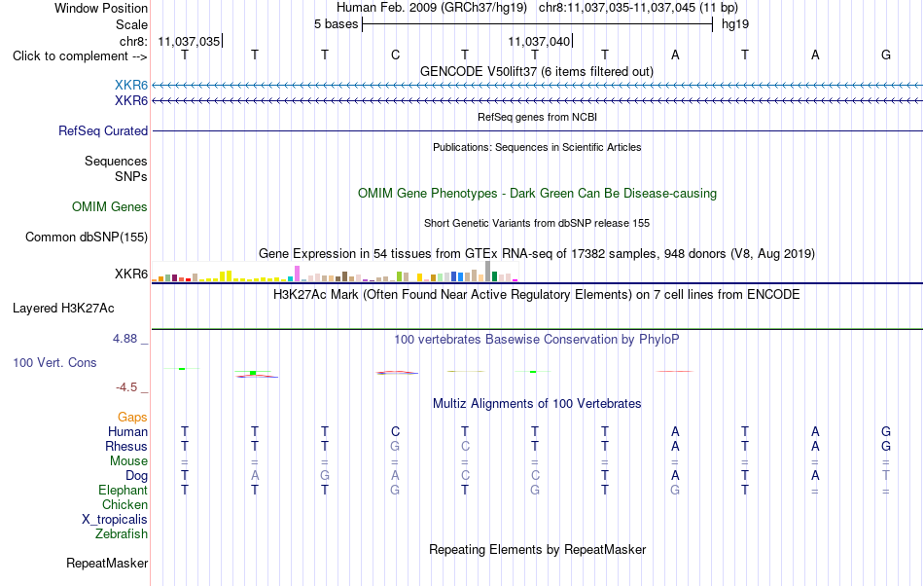The image size is (924, 586).
Task: Click the lone G in the Dog row
Action: click(325, 476)
